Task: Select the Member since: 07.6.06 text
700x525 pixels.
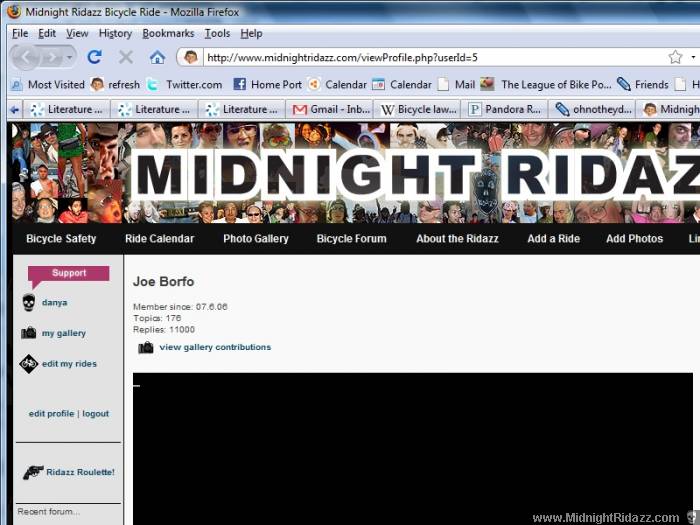Action: click(x=180, y=307)
